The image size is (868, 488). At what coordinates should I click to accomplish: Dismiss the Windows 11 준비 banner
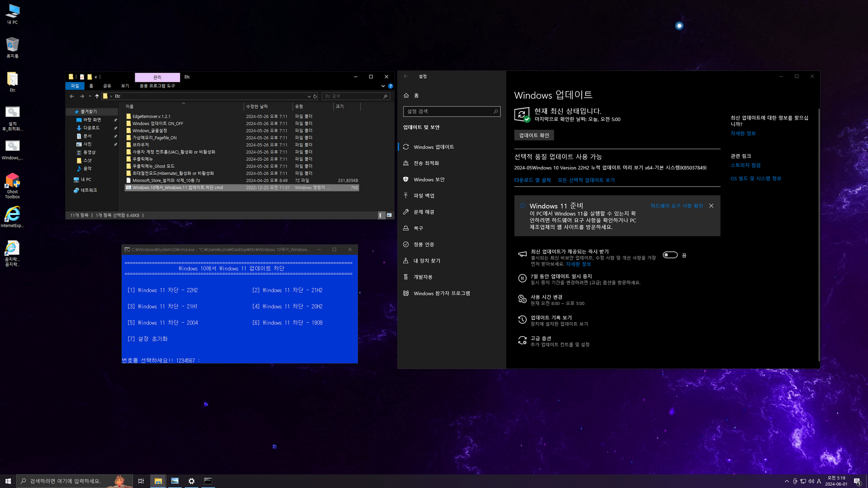coord(711,206)
